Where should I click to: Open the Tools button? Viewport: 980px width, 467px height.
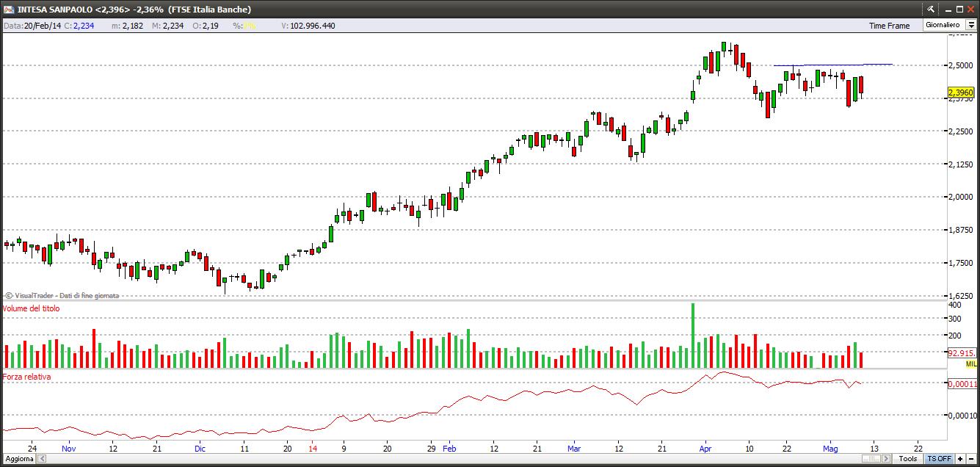(908, 458)
